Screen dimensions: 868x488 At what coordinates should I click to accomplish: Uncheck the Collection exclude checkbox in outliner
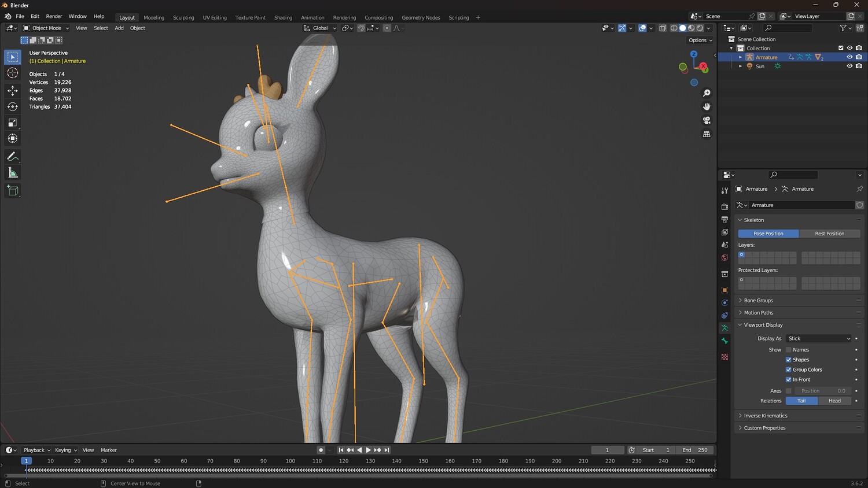841,48
